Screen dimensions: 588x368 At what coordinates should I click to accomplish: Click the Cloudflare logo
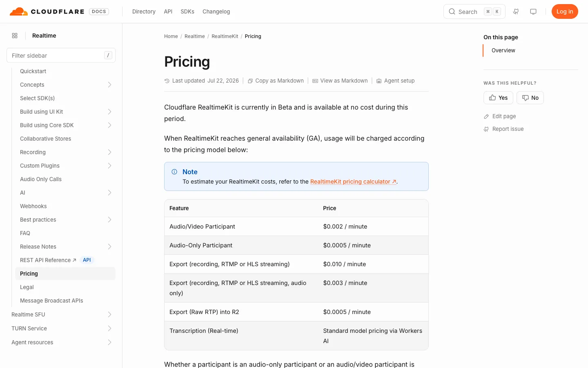click(47, 11)
